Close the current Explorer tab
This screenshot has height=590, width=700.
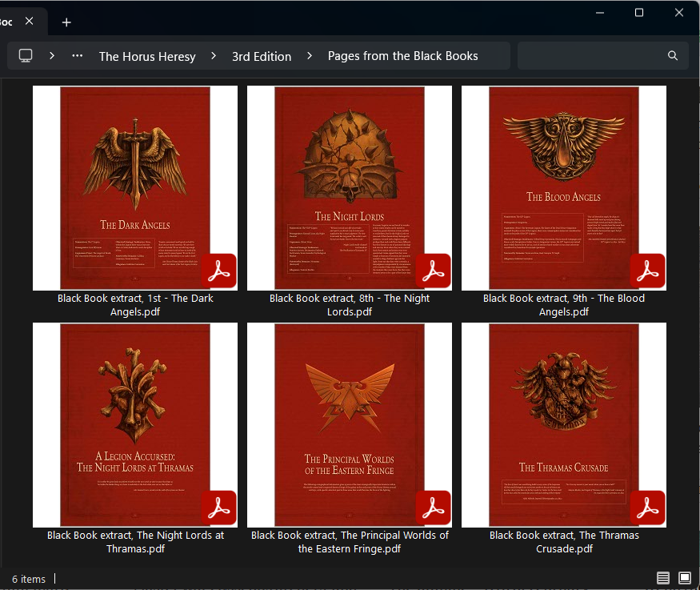29,22
